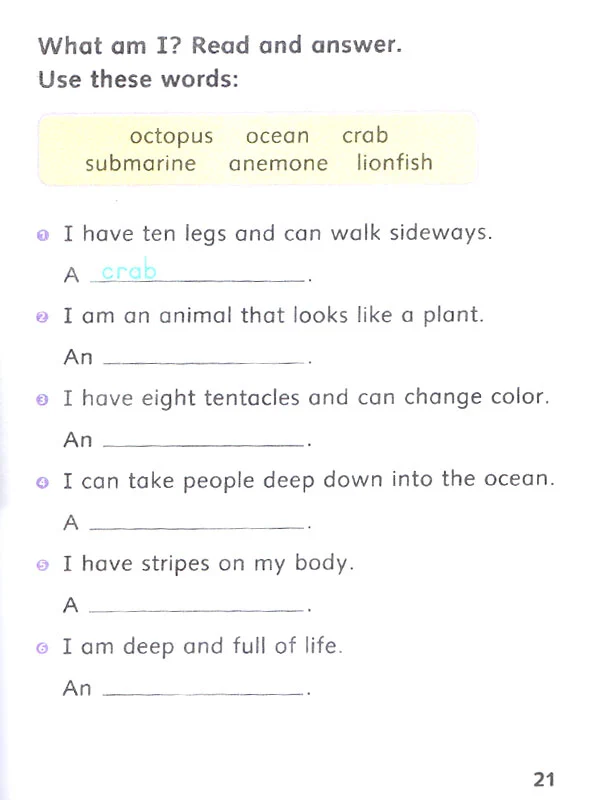This screenshot has height=800, width=600.
Task: Choose "crab" from the word bank
Action: pyautogui.click(x=364, y=136)
